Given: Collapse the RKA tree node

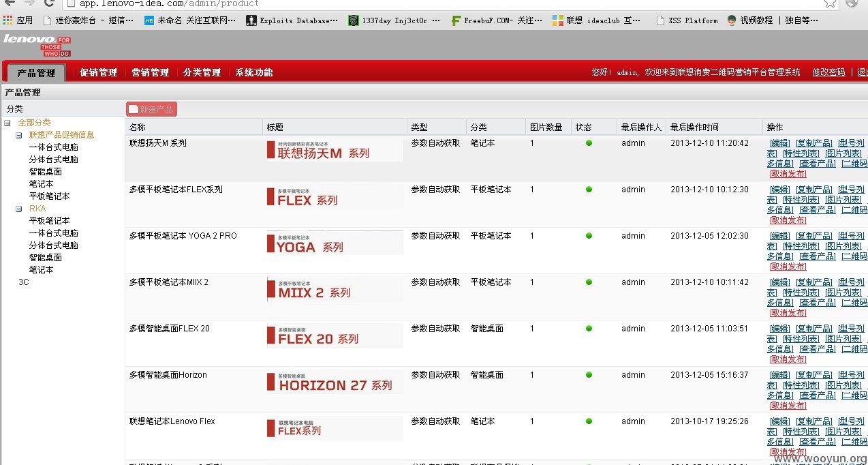Looking at the screenshot, I should (19, 209).
